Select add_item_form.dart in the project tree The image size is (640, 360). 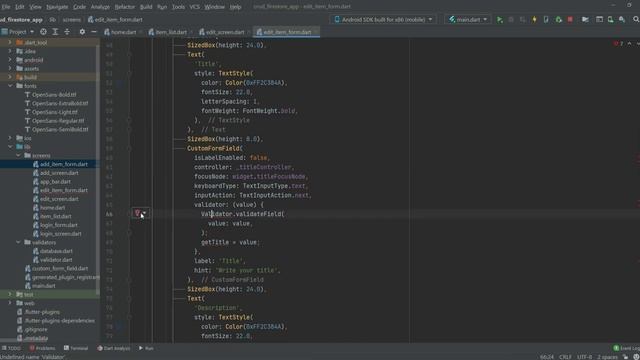64,164
